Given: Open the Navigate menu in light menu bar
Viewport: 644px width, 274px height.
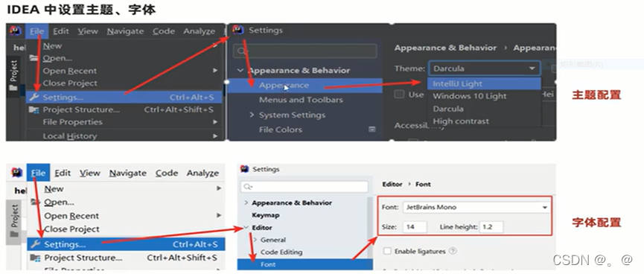Looking at the screenshot, I should point(128,173).
